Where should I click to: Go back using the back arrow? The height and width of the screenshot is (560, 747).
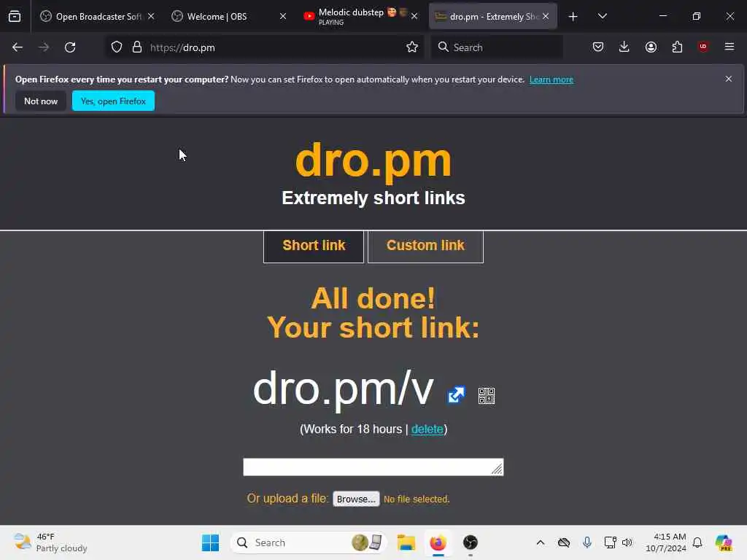click(18, 47)
